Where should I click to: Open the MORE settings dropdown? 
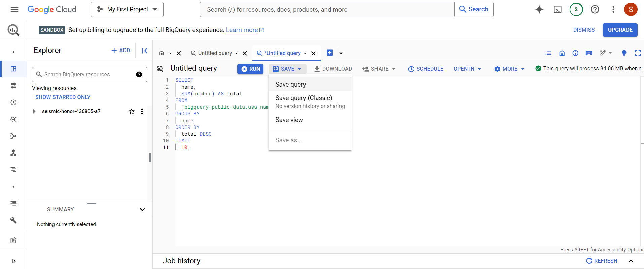(509, 69)
